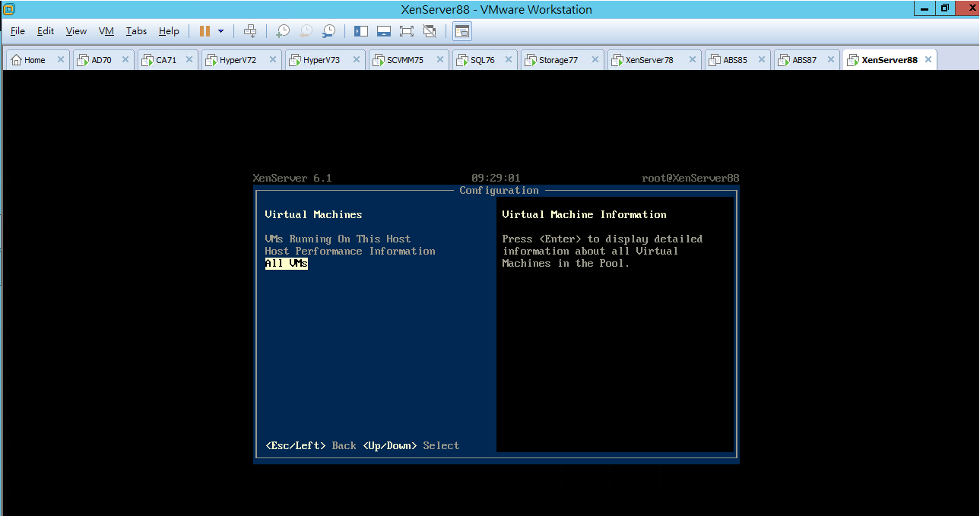Minimize the VMware Workstation window
The width and height of the screenshot is (980, 516).
924,8
